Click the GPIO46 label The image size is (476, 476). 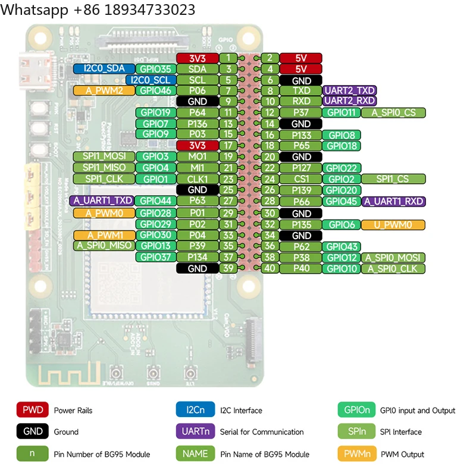point(155,90)
